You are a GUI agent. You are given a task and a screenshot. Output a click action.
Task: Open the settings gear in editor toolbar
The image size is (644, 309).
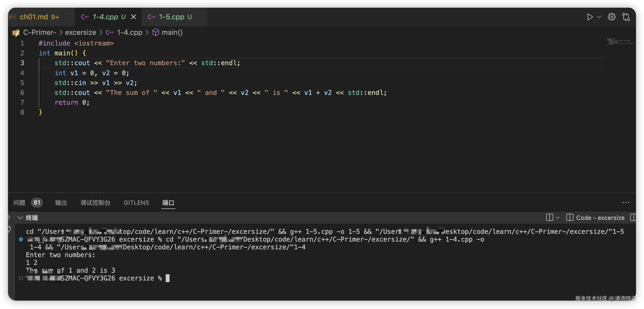point(612,17)
